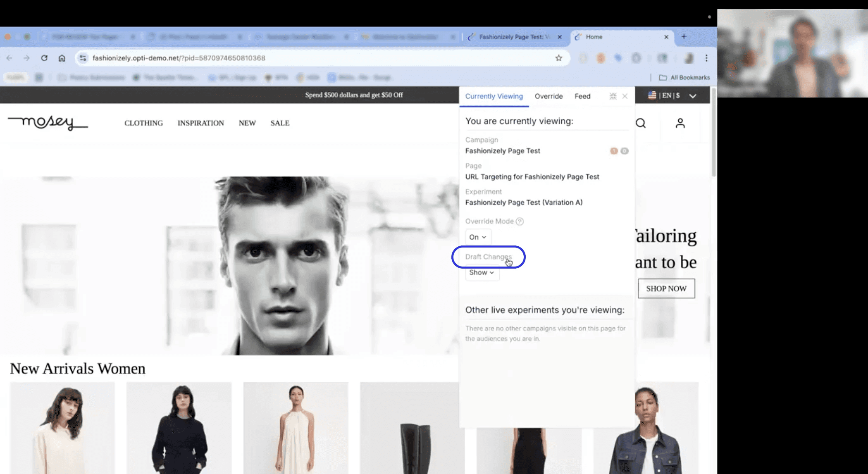
Task: Expand the Draft Changes Show dropdown
Action: click(x=482, y=273)
